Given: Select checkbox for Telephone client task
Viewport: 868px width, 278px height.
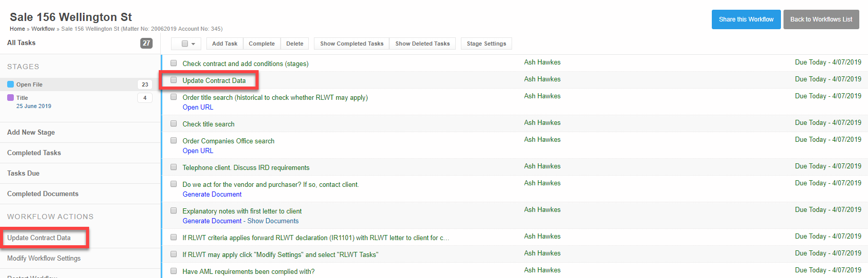Looking at the screenshot, I should click(x=174, y=167).
